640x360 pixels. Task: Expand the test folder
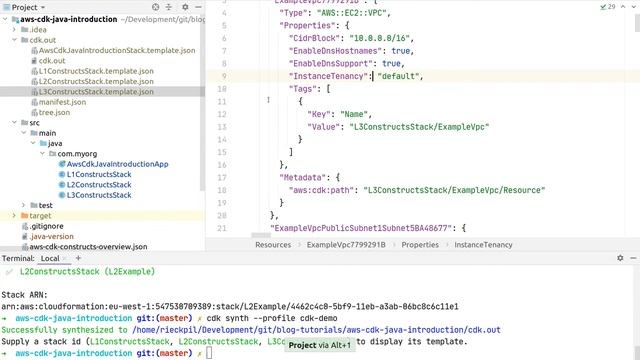point(24,205)
